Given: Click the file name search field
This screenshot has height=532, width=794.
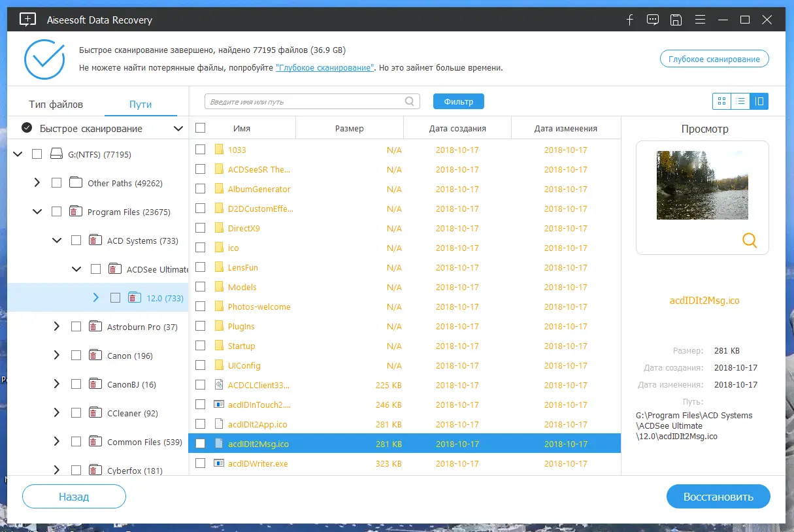Looking at the screenshot, I should 312,101.
